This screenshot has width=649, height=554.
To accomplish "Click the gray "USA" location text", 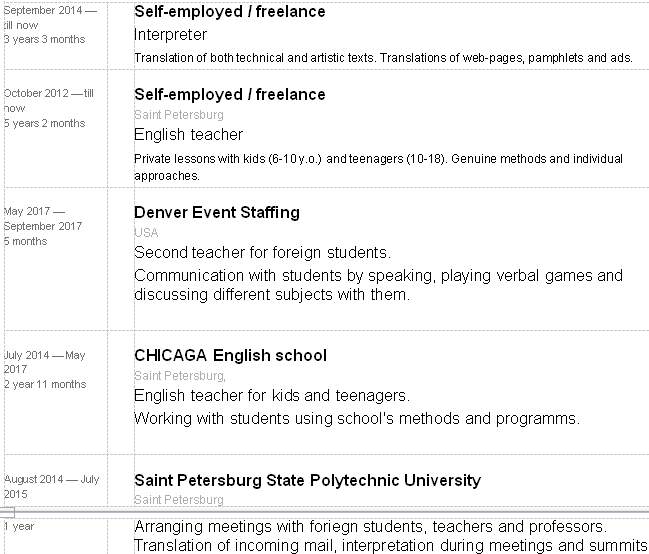I will (146, 232).
